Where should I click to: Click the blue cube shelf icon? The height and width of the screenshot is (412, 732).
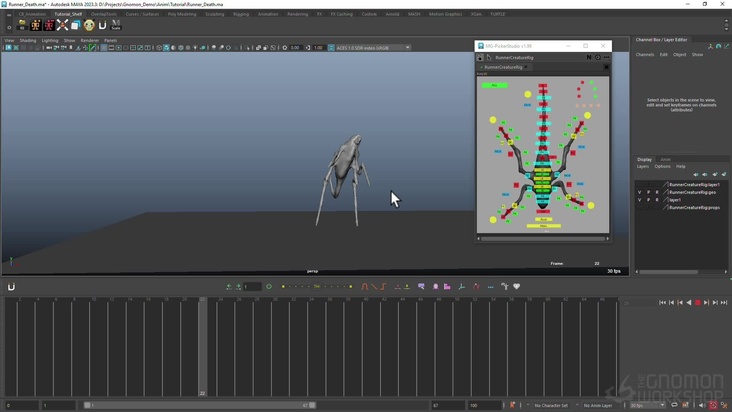(75, 25)
